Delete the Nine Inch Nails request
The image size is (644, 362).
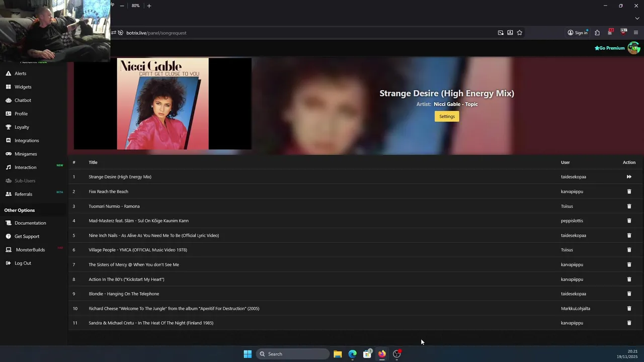pos(629,235)
